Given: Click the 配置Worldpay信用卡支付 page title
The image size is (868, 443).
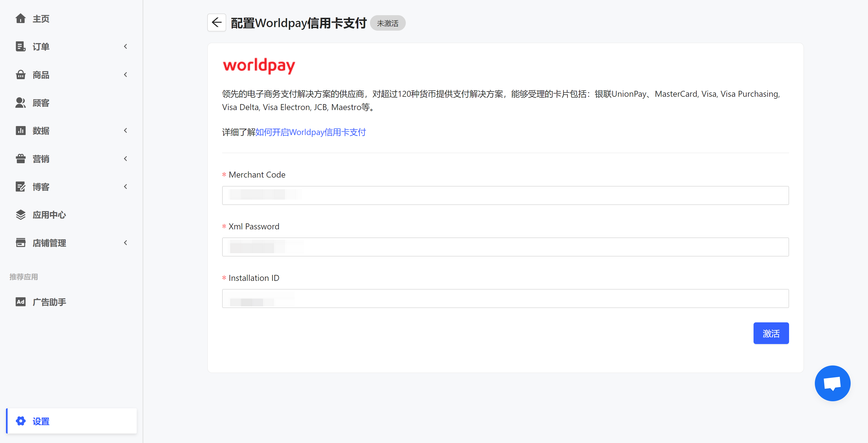Looking at the screenshot, I should point(299,23).
